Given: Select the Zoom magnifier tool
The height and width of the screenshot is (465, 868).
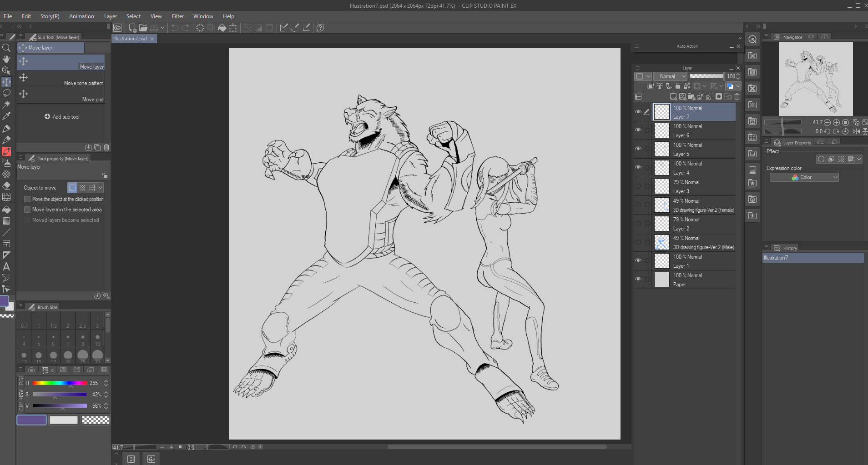Looking at the screenshot, I should (x=6, y=48).
